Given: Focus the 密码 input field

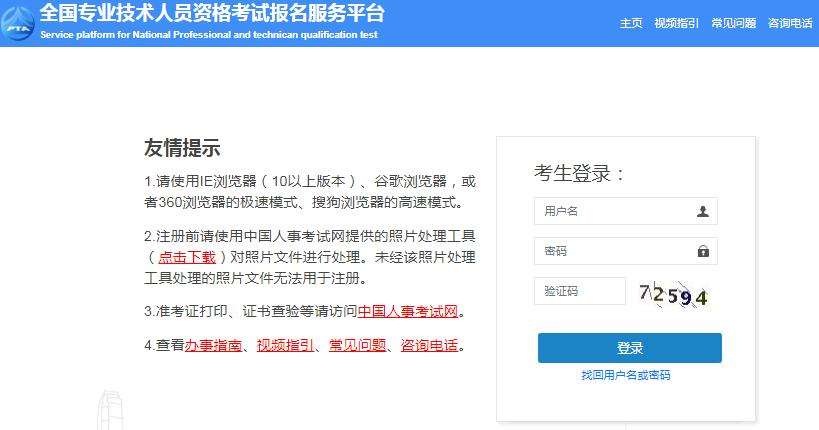Looking at the screenshot, I should click(615, 251).
